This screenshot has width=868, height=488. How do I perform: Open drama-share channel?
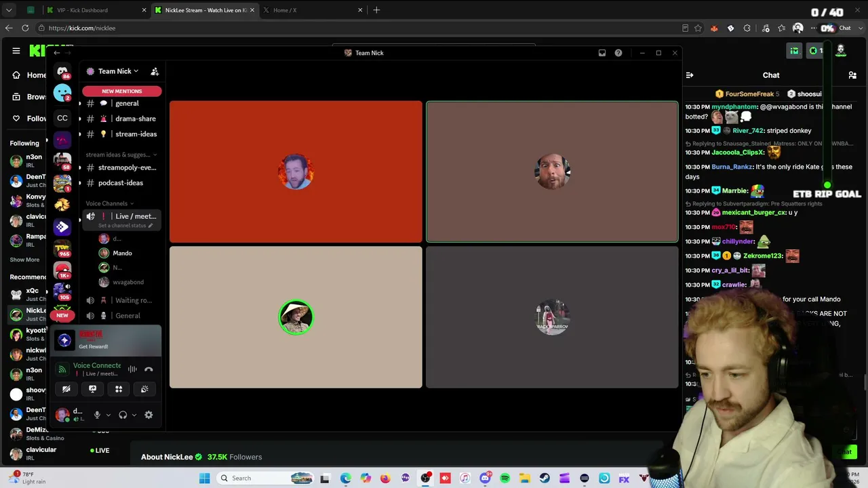[121, 119]
